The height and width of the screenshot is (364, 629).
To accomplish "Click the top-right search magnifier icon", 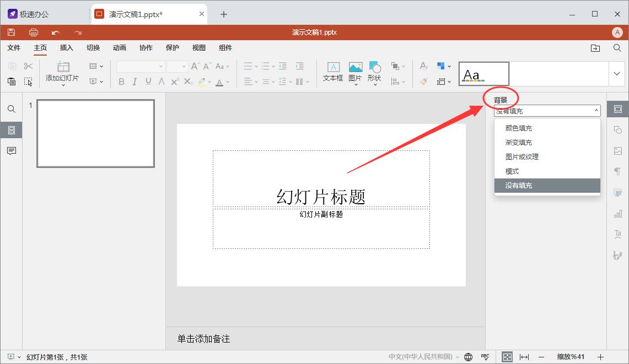I will [x=617, y=48].
